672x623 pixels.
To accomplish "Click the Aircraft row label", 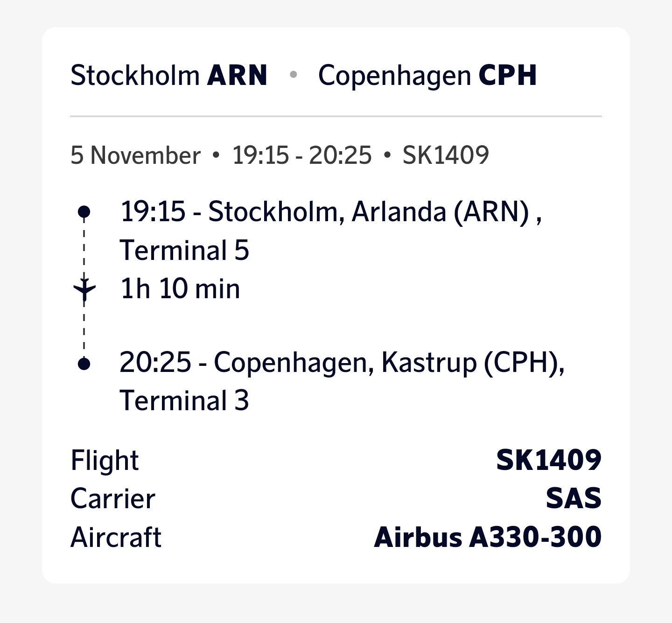I will pyautogui.click(x=116, y=537).
